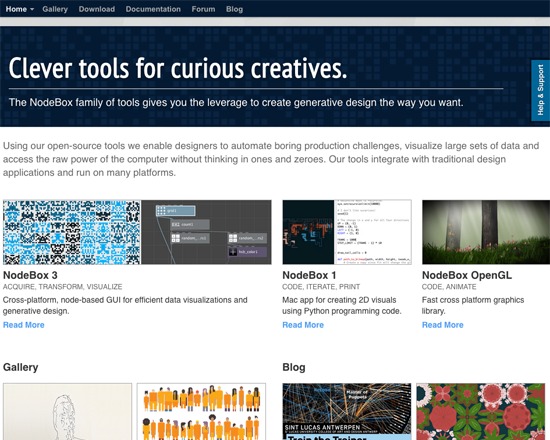Click Read More under NodeBox OpenGL

442,325
